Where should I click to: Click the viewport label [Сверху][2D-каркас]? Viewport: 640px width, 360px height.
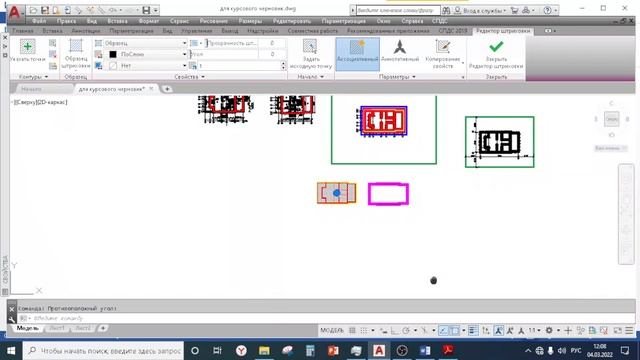40,102
